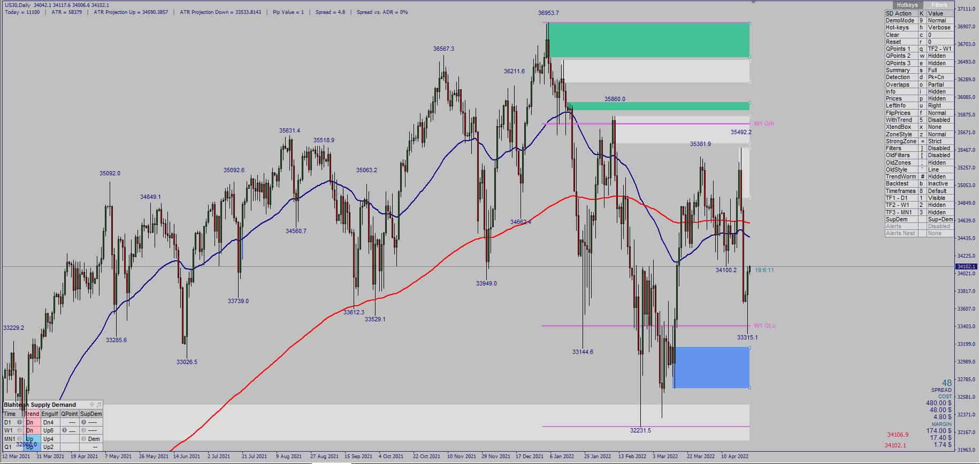Switch to the Filters tab
The width and height of the screenshot is (980, 464).
tap(939, 5)
